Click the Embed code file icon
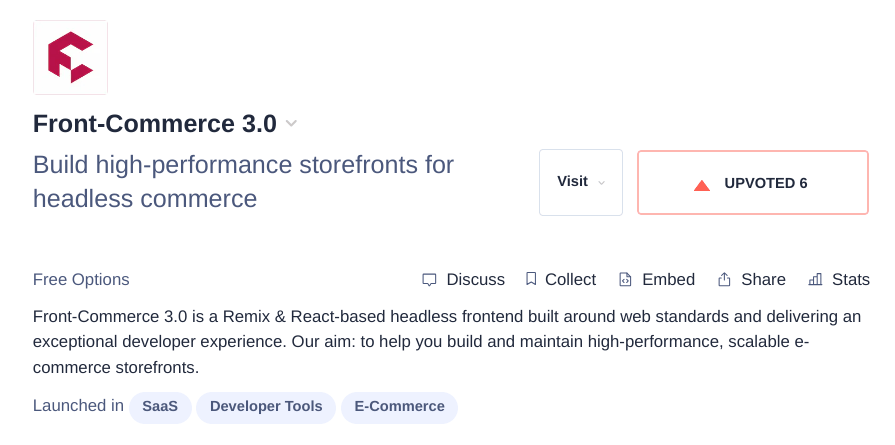Viewport: 895px width, 445px height. pyautogui.click(x=626, y=280)
